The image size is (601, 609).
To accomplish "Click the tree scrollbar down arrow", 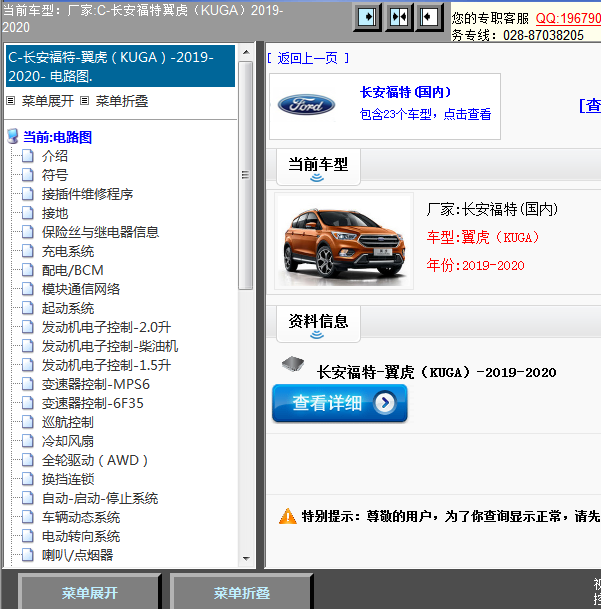I will tap(246, 559).
